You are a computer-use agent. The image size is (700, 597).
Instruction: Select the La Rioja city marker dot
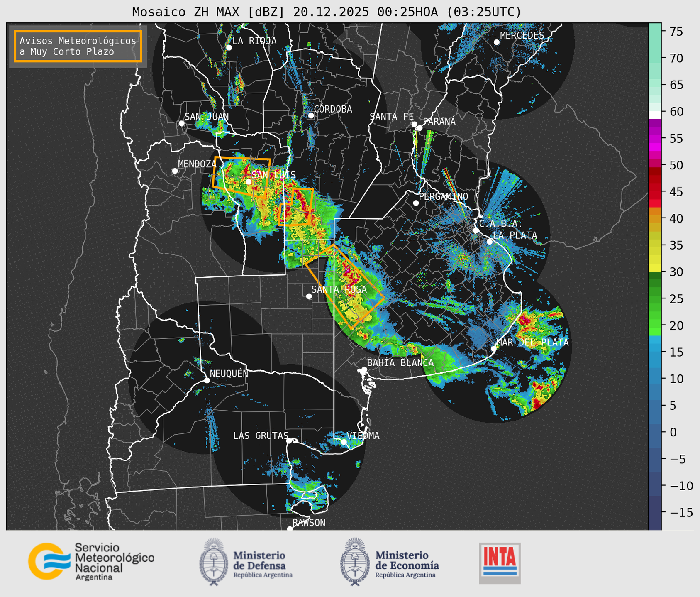(x=229, y=48)
